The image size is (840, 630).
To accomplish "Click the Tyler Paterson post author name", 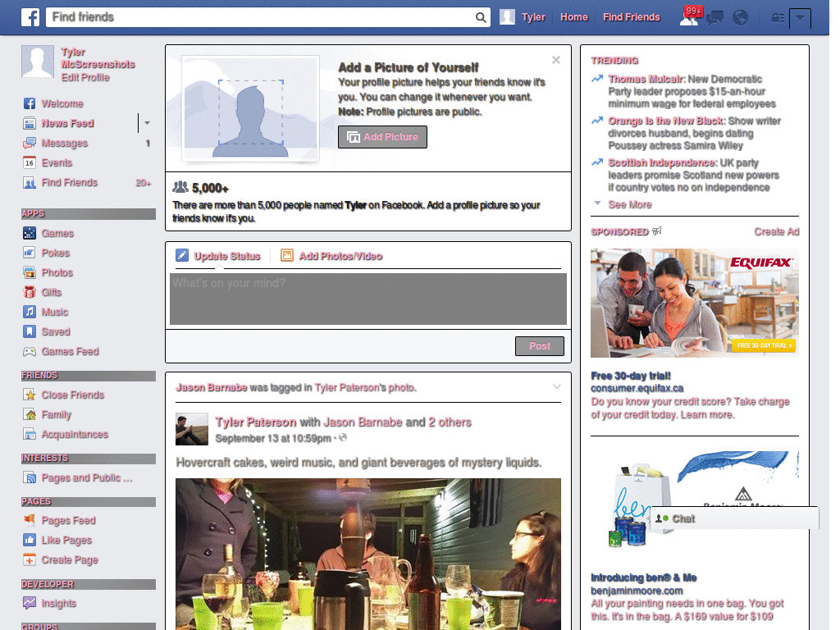I will pyautogui.click(x=256, y=422).
